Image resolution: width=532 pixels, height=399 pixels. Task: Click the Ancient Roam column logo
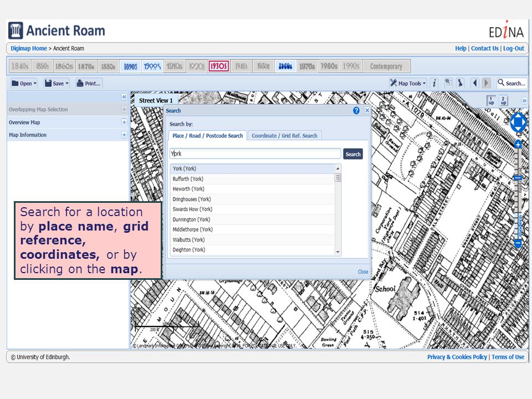(x=16, y=30)
